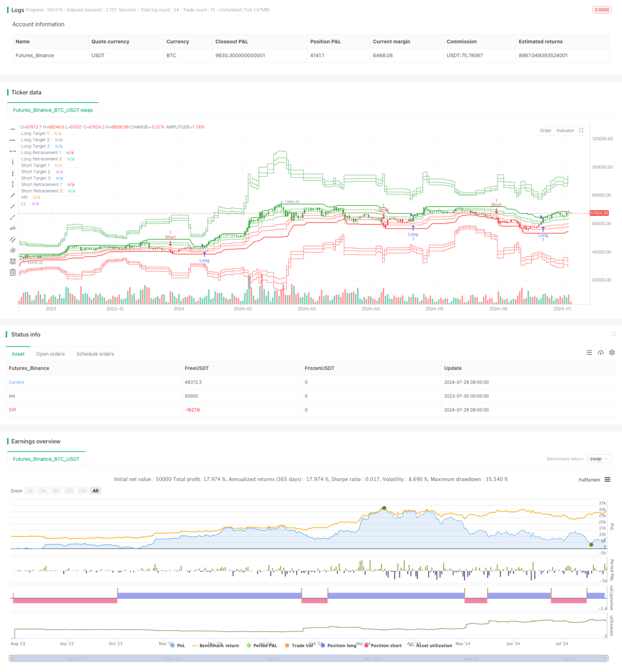Pick the price line tool with number label
This screenshot has width=622, height=672.
[13, 228]
